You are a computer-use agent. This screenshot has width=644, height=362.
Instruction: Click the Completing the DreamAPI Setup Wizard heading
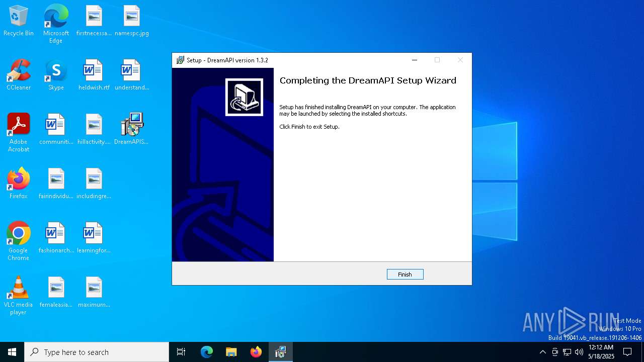point(368,80)
